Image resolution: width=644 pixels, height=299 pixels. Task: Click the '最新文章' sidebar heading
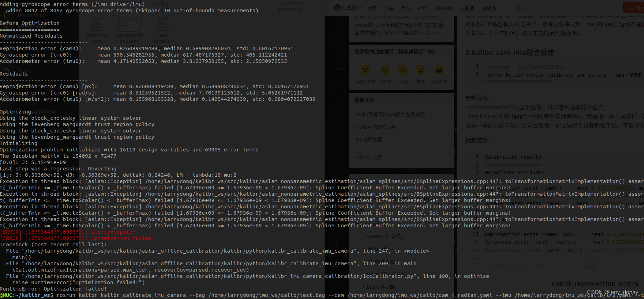(x=364, y=100)
